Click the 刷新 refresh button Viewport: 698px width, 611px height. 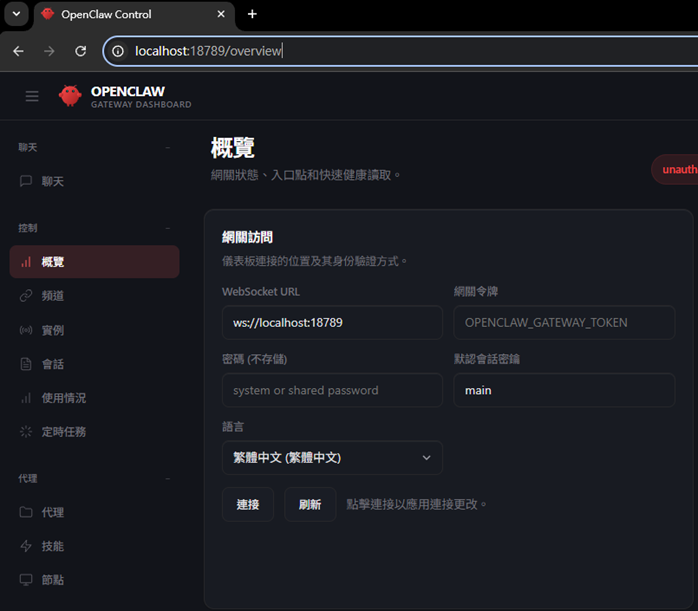(310, 505)
